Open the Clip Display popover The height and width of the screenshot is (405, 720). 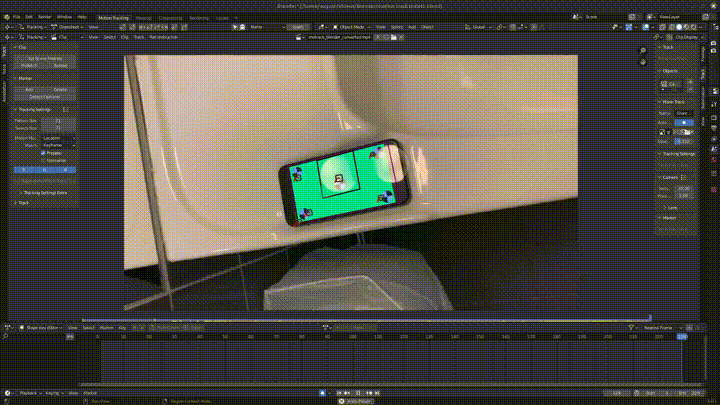[x=687, y=37]
